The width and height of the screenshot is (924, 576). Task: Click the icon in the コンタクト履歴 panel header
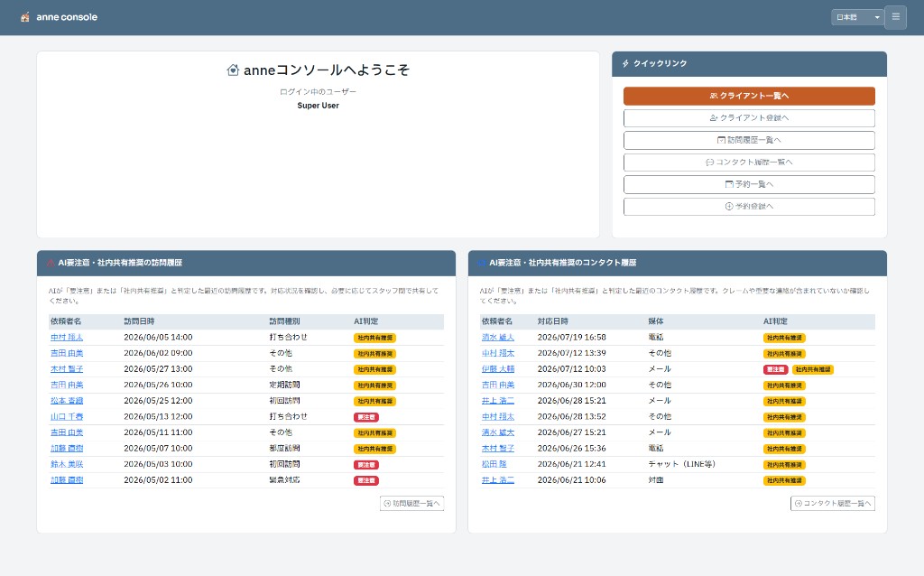(482, 263)
